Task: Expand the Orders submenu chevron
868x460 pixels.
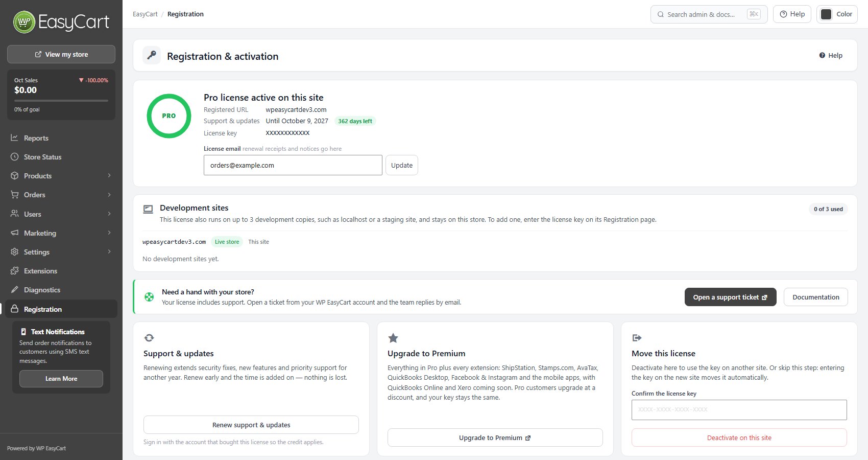Action: point(109,195)
